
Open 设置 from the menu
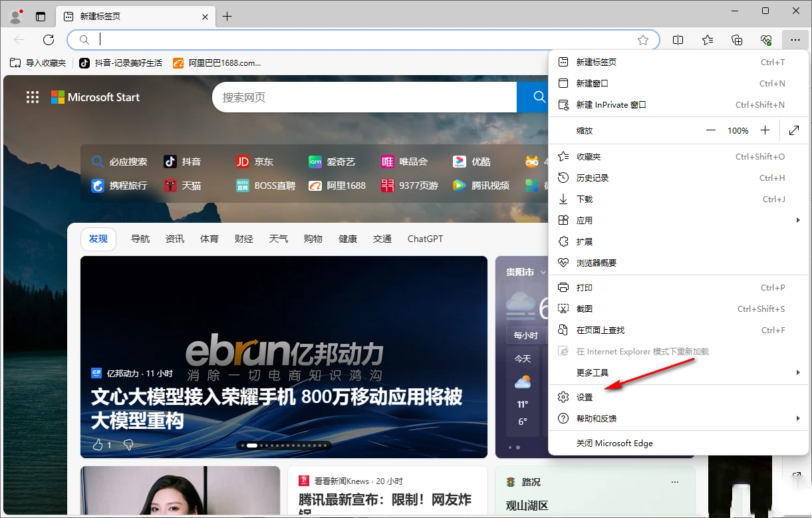pyautogui.click(x=678, y=397)
